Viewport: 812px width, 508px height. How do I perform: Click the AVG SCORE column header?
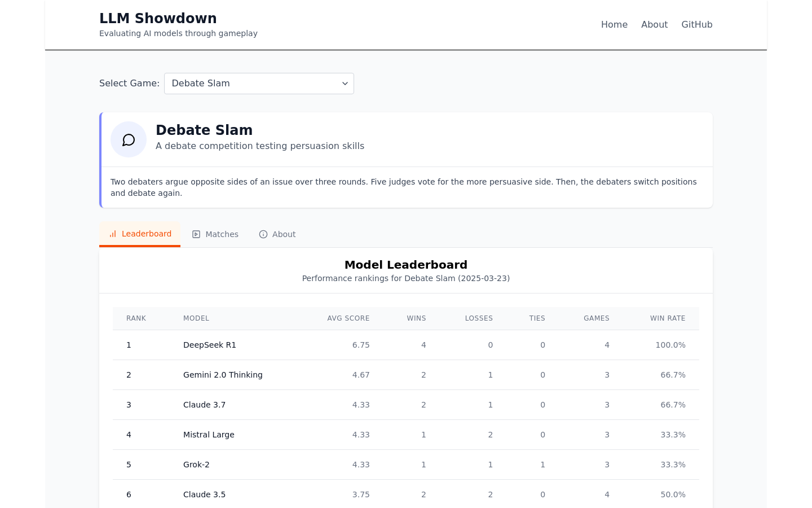[348, 318]
